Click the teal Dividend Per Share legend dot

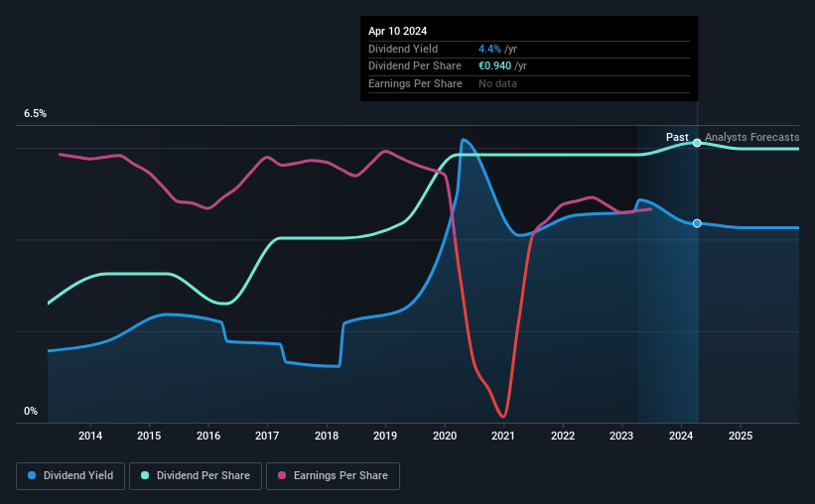145,475
